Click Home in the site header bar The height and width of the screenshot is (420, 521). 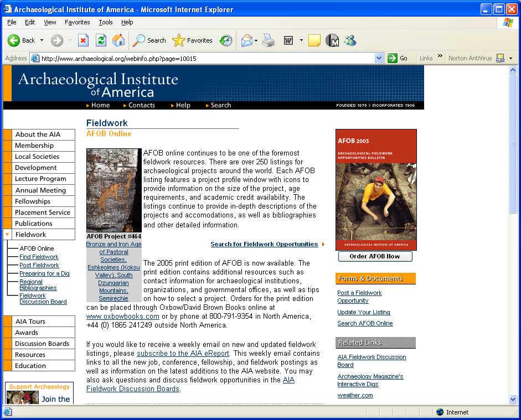point(100,105)
